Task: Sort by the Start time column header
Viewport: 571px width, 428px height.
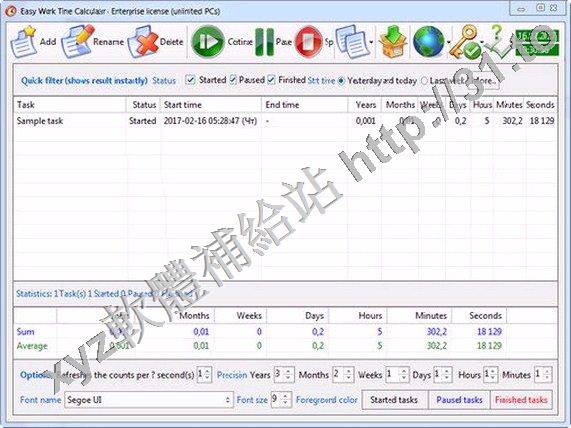Action: click(211, 105)
